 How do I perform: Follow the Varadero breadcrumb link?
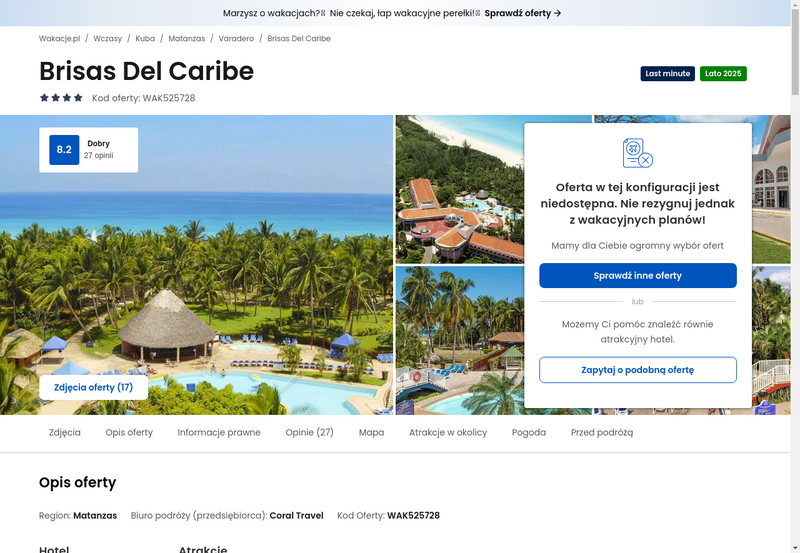(236, 39)
